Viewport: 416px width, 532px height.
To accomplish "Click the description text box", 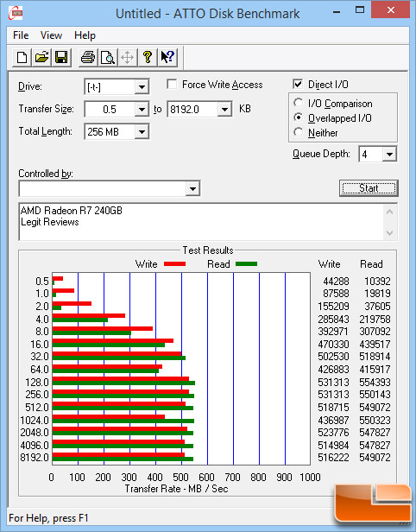I will [x=202, y=222].
